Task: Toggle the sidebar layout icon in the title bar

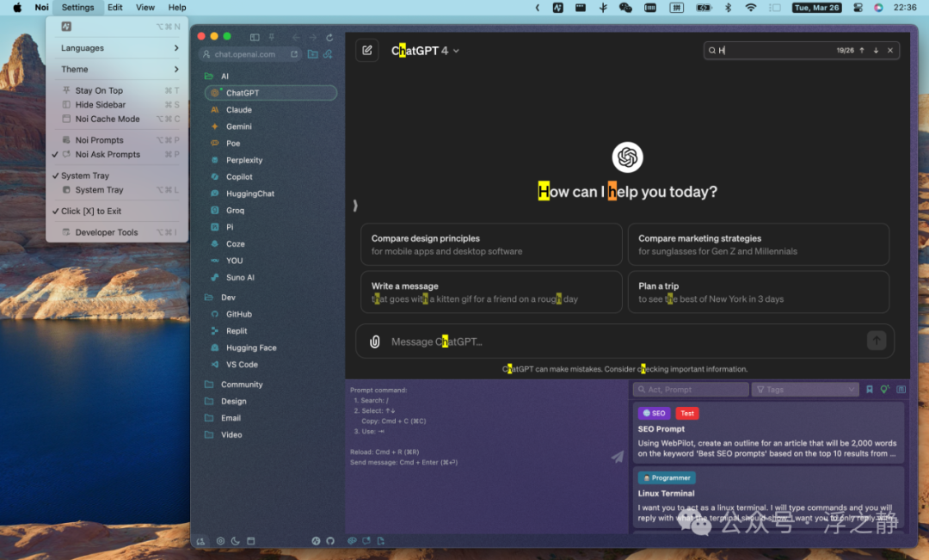Action: pos(255,37)
